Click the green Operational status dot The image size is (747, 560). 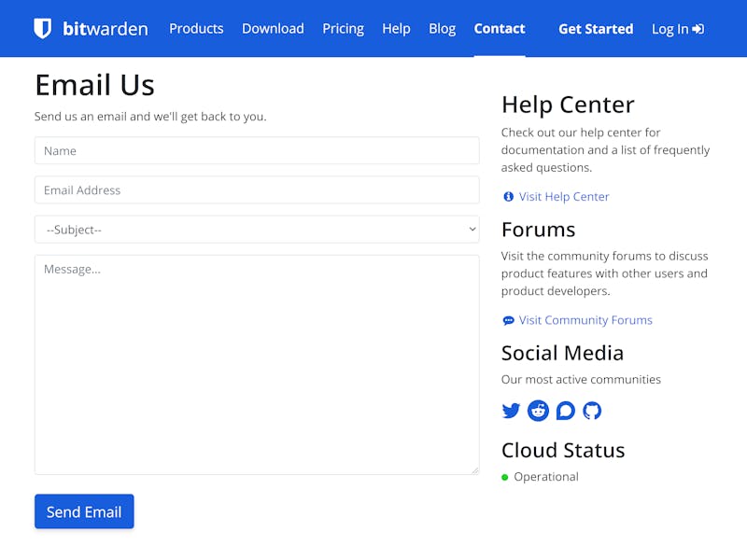point(505,477)
